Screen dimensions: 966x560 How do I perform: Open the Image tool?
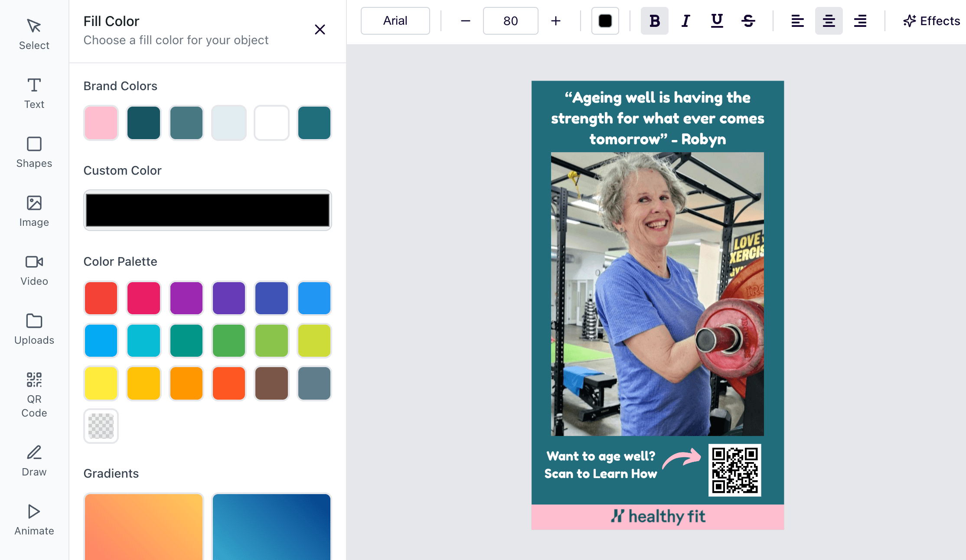click(x=34, y=211)
